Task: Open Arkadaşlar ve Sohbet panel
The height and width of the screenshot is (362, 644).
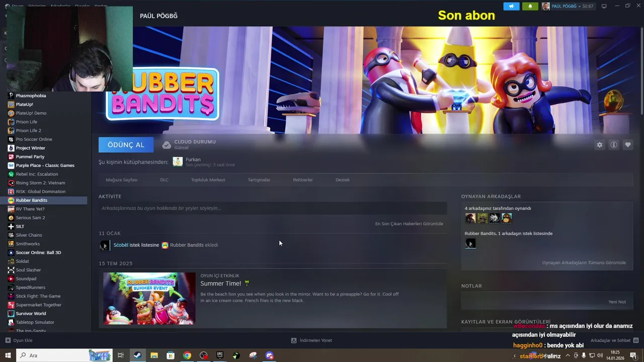Action: [x=614, y=340]
